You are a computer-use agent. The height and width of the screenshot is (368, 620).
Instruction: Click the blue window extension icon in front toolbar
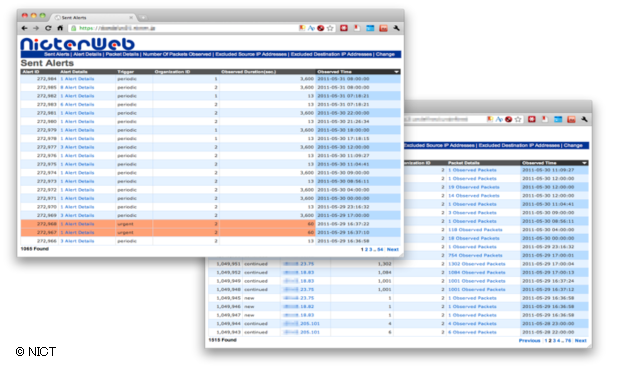click(370, 28)
